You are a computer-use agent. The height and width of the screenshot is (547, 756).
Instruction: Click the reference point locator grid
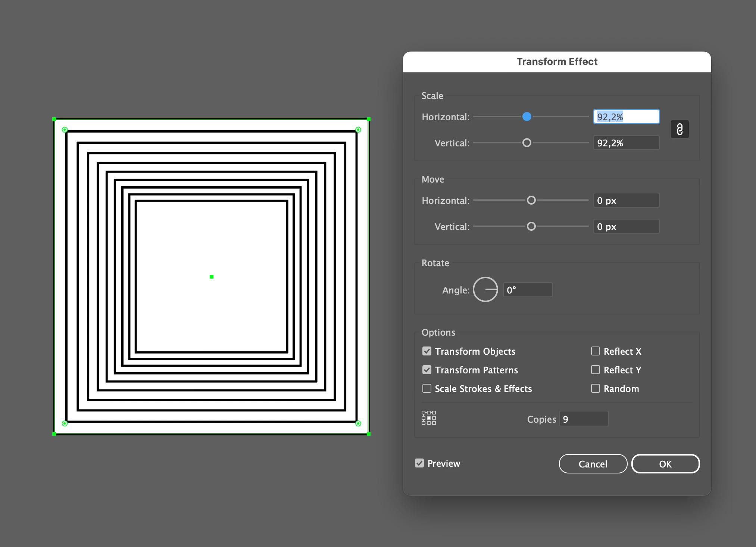pos(429,418)
